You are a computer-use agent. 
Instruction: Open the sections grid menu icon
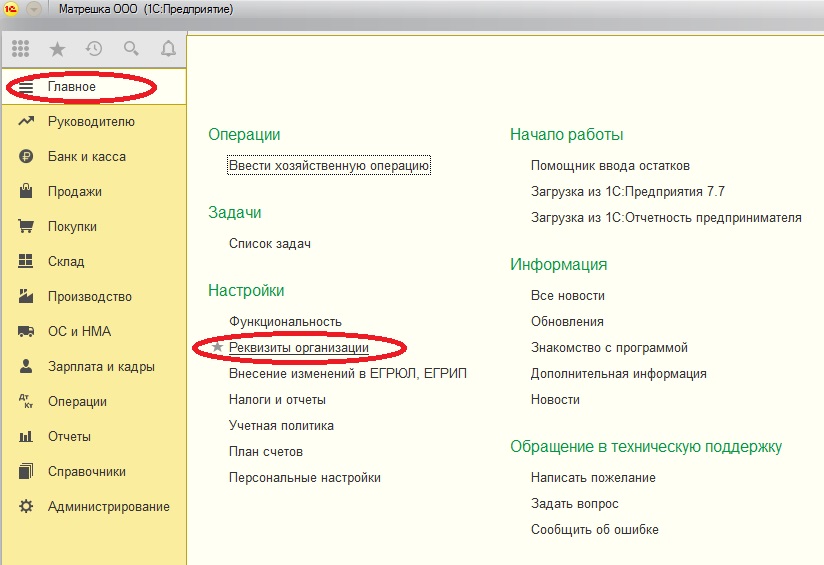point(21,48)
